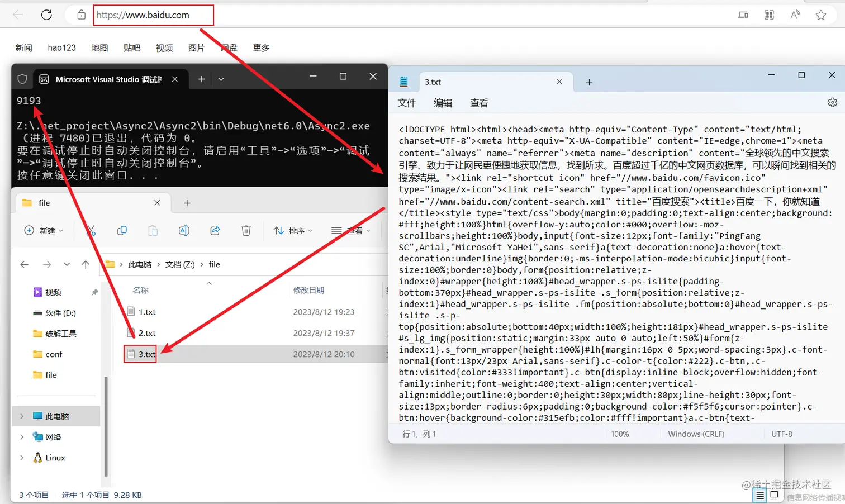Open recent locations chevron in Explorer
The width and height of the screenshot is (845, 504).
(x=67, y=265)
